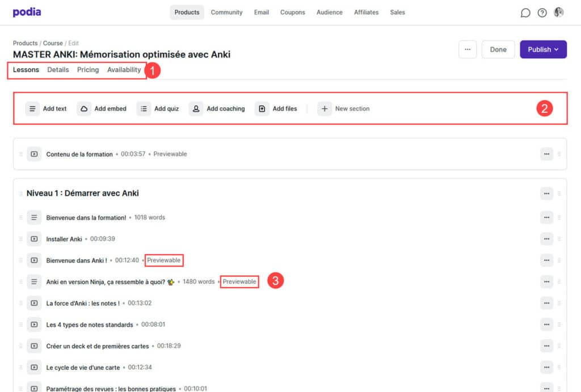The height and width of the screenshot is (392, 581).
Task: Click video icon of Installer Anki
Action: (x=34, y=239)
